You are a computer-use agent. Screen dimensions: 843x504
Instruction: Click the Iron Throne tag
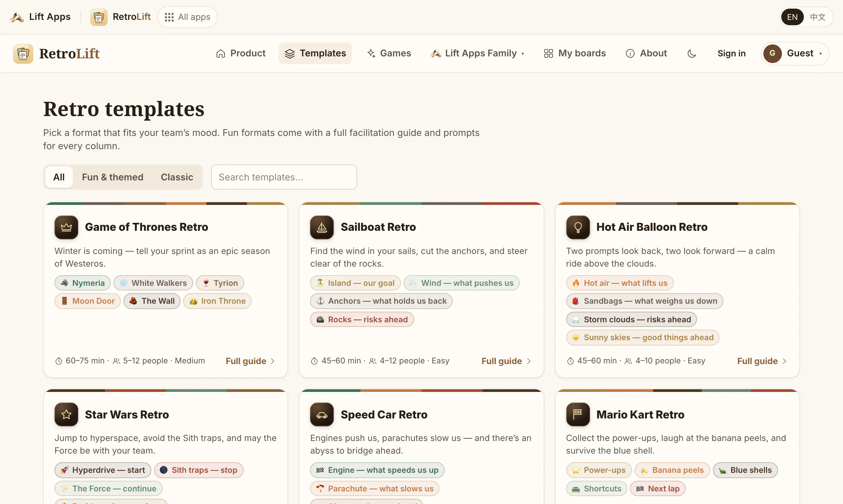point(217,301)
